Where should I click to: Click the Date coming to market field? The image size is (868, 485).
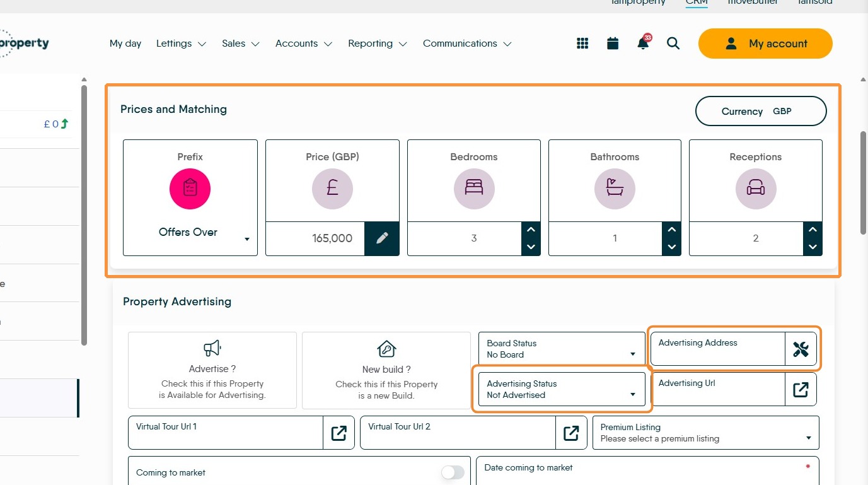[x=647, y=470]
